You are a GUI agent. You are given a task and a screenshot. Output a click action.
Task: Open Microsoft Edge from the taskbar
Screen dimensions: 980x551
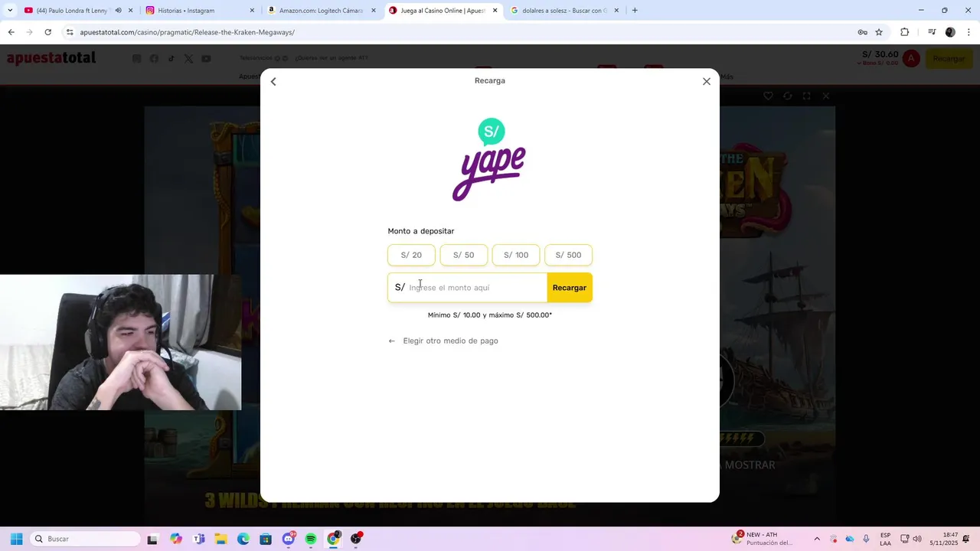(243, 539)
